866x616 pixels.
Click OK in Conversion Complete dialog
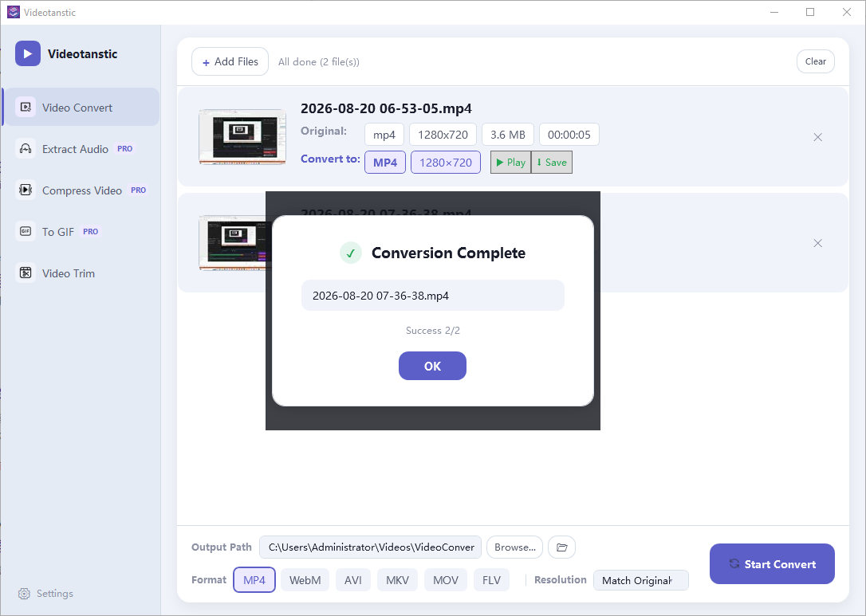(432, 366)
